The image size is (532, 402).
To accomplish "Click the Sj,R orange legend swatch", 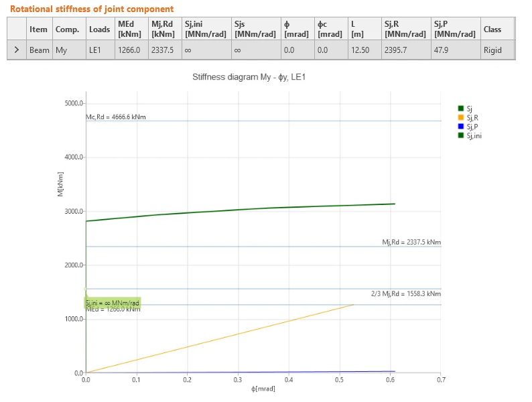I will click(460, 117).
